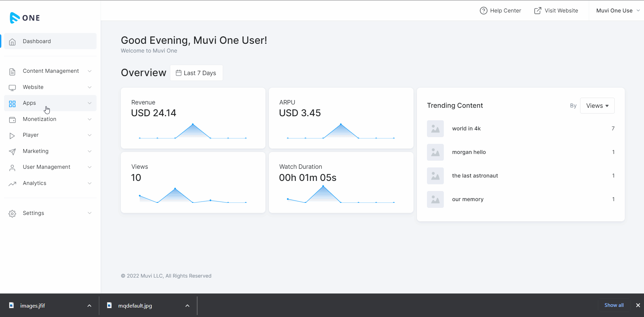
Task: Open the images.jfif download options arrow
Action: (x=89, y=306)
